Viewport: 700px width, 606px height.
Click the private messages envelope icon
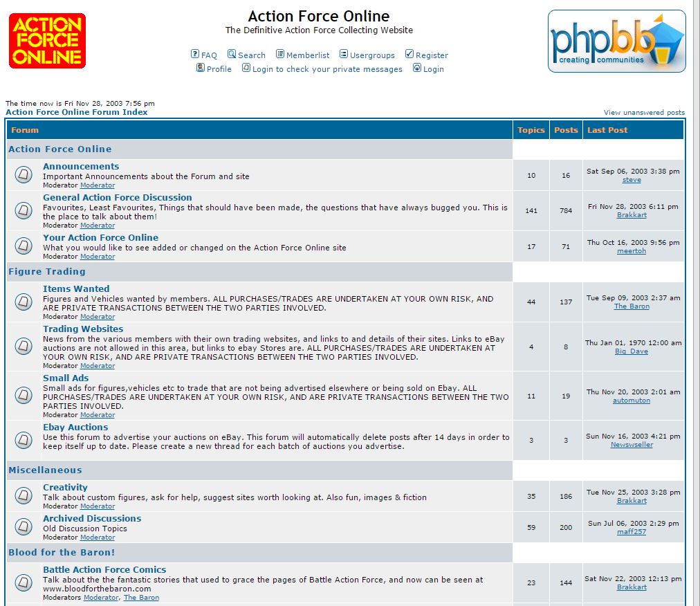coord(246,68)
